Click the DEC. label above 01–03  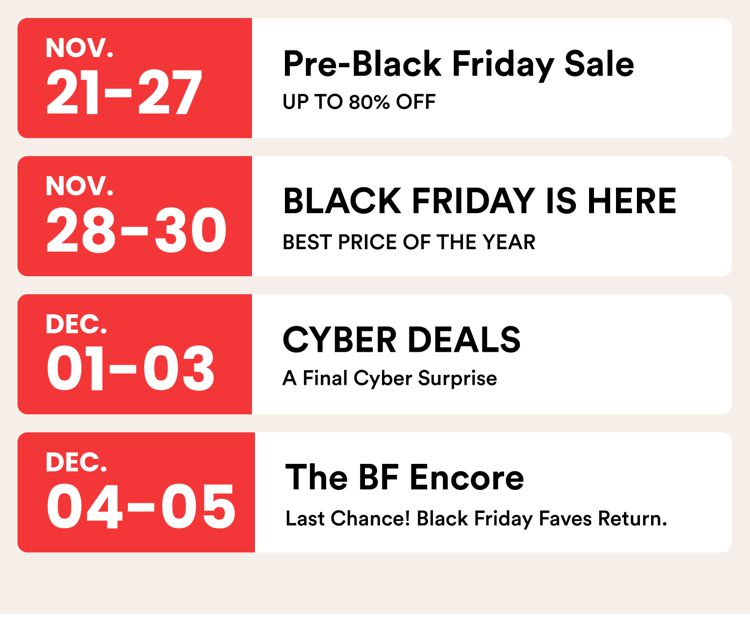(79, 325)
